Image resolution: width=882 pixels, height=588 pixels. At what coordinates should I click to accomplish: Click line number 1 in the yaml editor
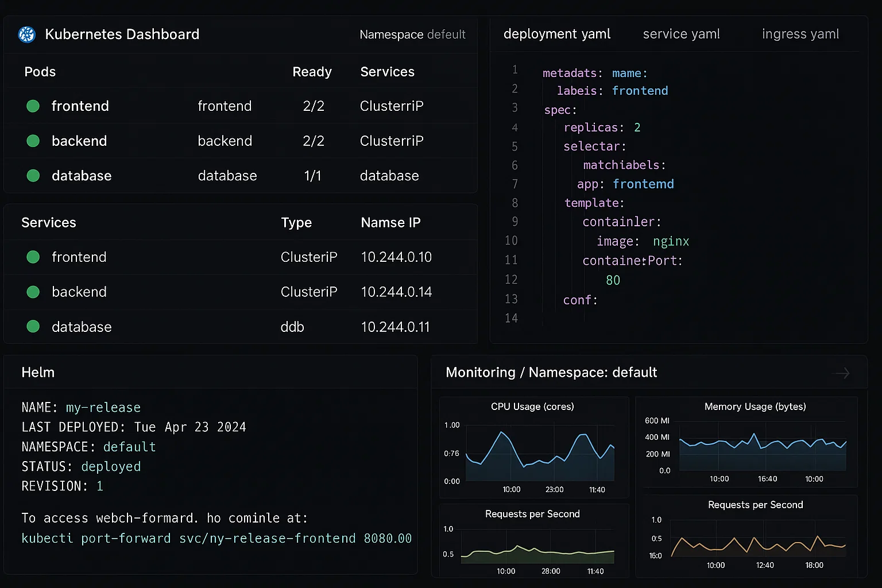pyautogui.click(x=515, y=69)
